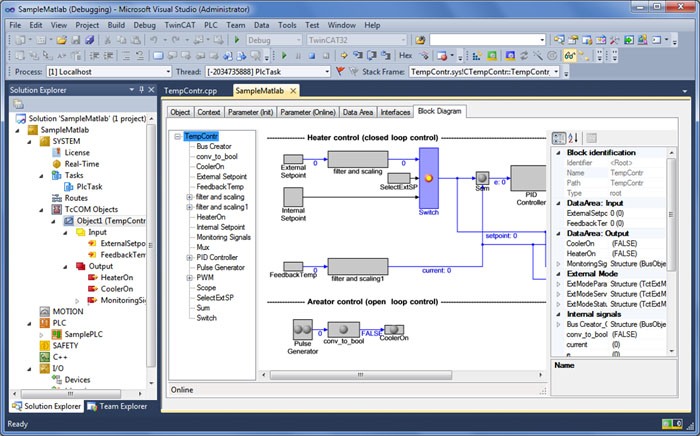Click the Breakpoints window icon with red dot

[442, 56]
